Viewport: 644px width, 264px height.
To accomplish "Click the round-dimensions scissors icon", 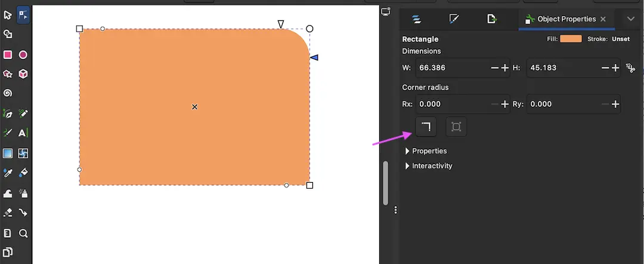I will (x=630, y=68).
